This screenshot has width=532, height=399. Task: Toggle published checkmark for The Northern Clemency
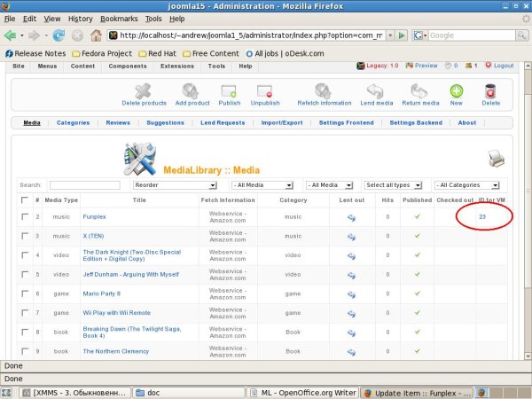point(418,351)
